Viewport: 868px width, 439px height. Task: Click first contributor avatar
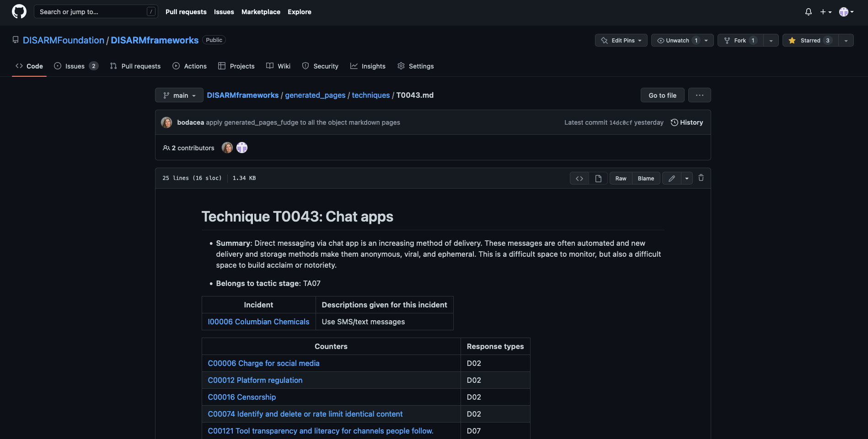click(x=227, y=148)
